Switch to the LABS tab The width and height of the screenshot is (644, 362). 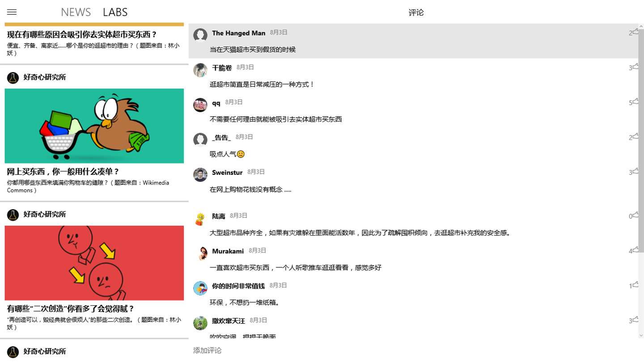point(115,13)
